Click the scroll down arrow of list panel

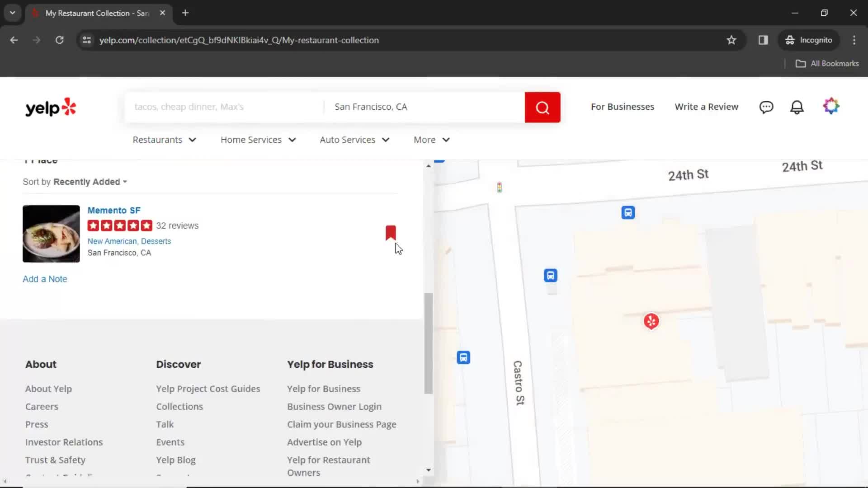coord(428,470)
